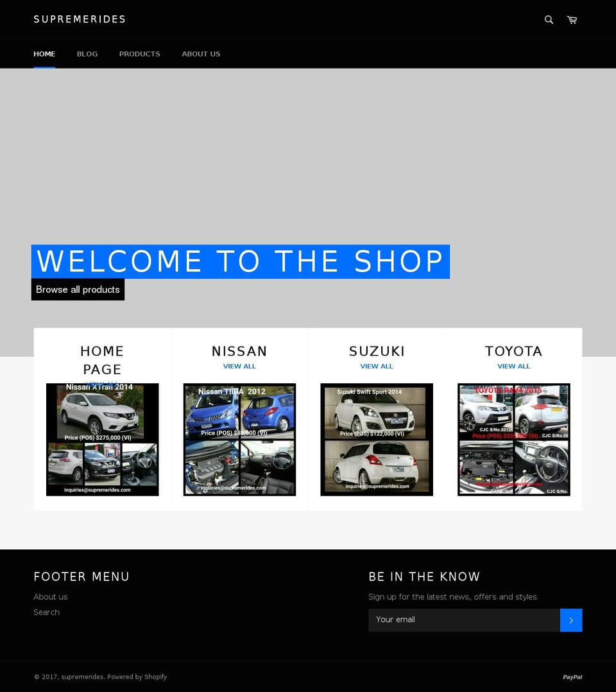This screenshot has width=616, height=692.
Task: Open the ABOUT US menu item
Action: coord(201,54)
